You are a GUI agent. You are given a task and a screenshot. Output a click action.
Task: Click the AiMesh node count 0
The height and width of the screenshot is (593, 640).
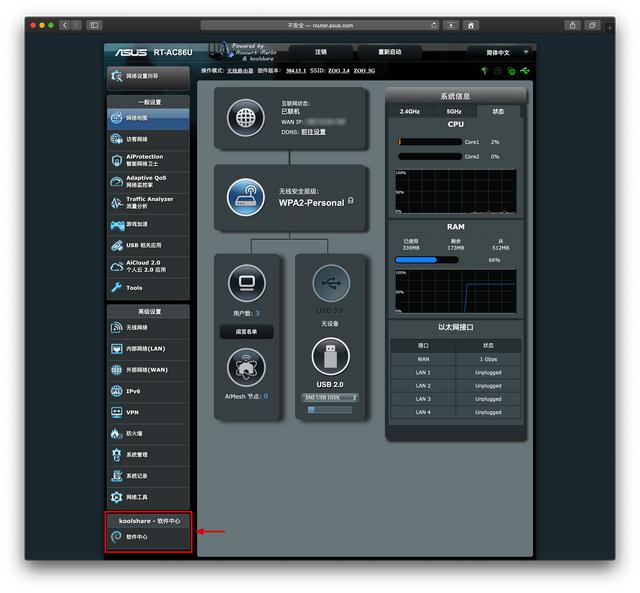266,396
